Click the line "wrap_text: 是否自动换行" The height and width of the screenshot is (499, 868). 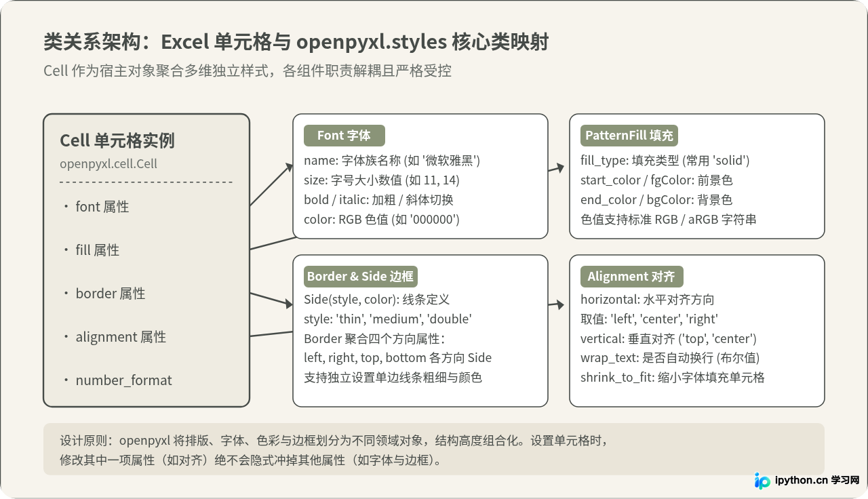click(670, 358)
